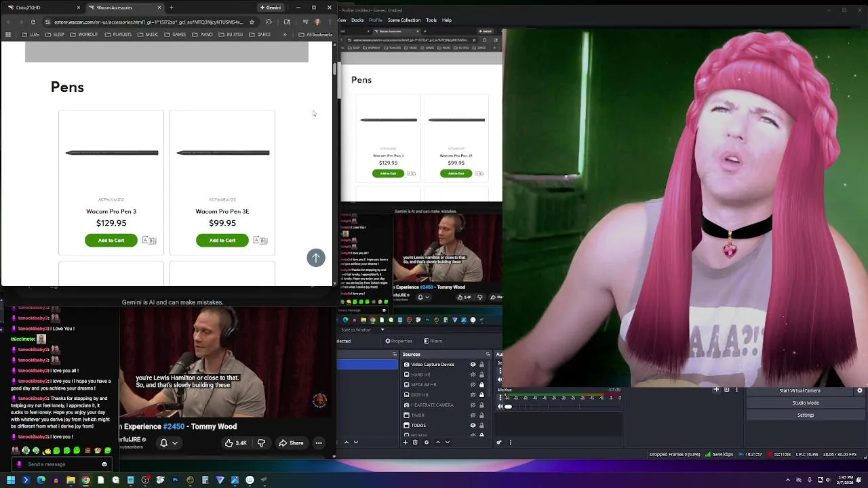This screenshot has height=488, width=868.
Task: Toggle lock on Video Capture Device source
Action: point(481,365)
